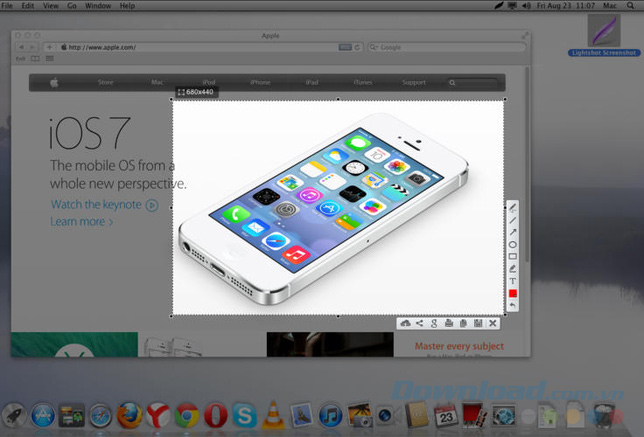Open the red color picker swatch

(x=513, y=293)
